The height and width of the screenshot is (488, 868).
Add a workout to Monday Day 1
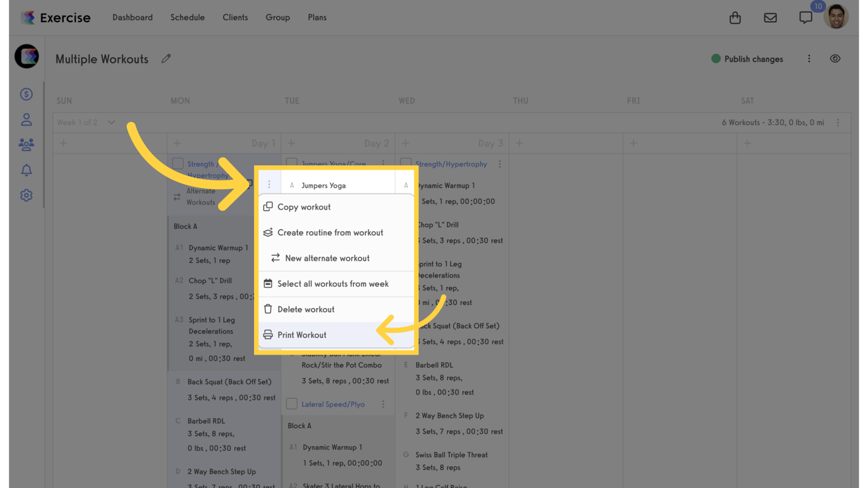pyautogui.click(x=177, y=143)
